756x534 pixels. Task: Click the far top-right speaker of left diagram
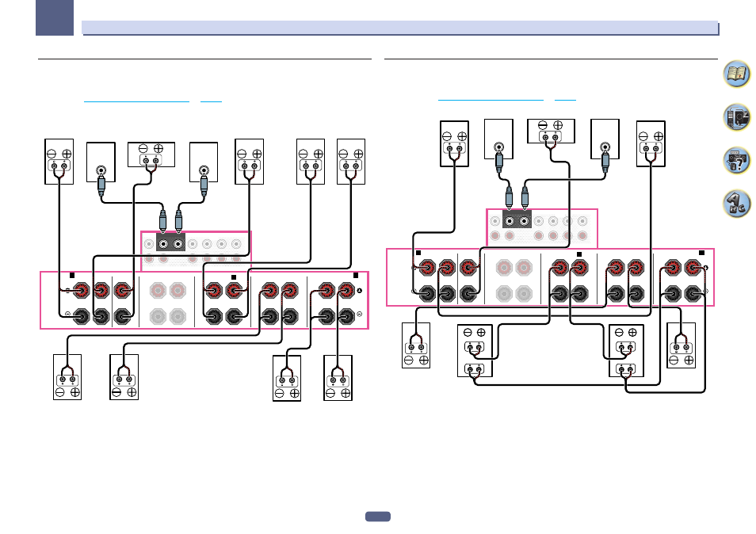(350, 162)
